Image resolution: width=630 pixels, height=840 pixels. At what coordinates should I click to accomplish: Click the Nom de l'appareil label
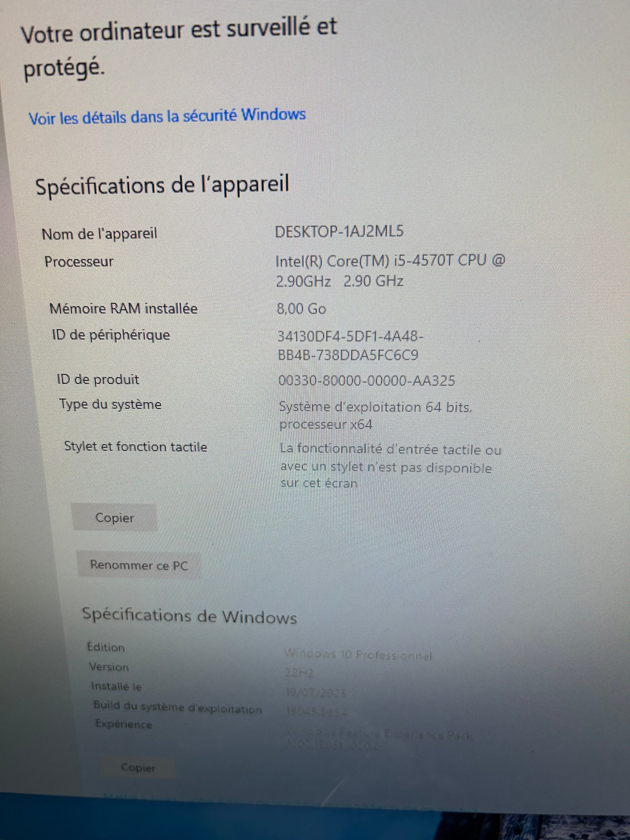[x=99, y=234]
